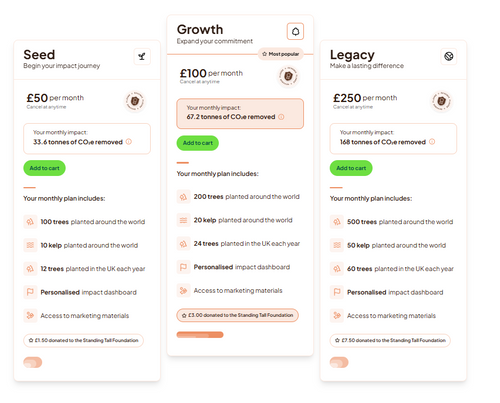This screenshot has width=500, height=403.
Task: Add the £100 Growth plan to cart
Action: 198,143
